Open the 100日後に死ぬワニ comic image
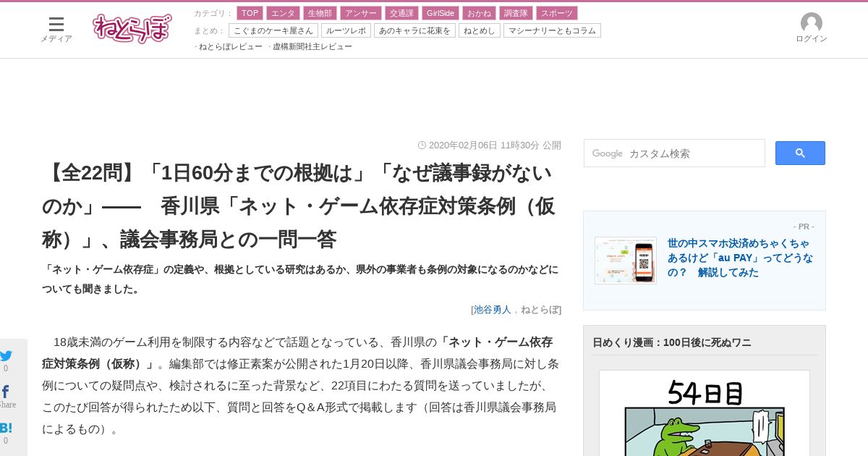Image resolution: width=868 pixels, height=456 pixels. (705, 413)
